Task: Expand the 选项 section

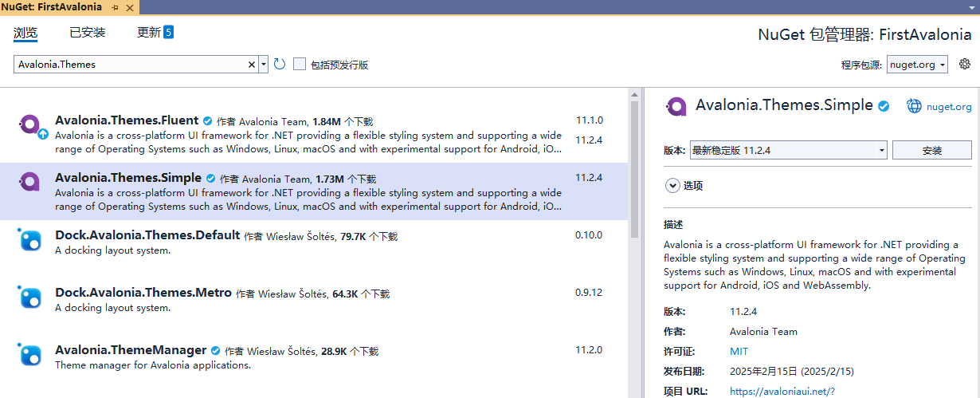Action: click(x=672, y=185)
